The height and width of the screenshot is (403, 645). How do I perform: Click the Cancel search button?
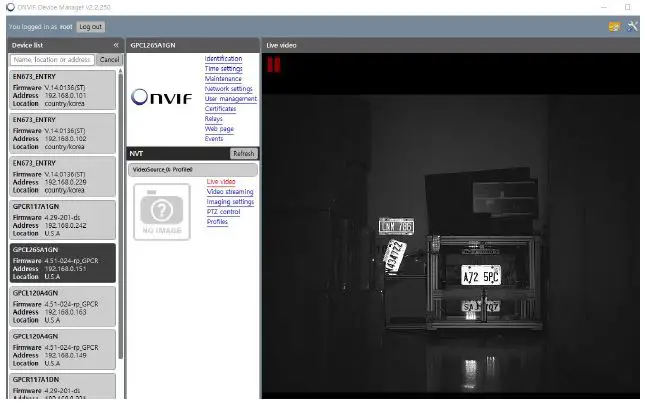pyautogui.click(x=109, y=60)
